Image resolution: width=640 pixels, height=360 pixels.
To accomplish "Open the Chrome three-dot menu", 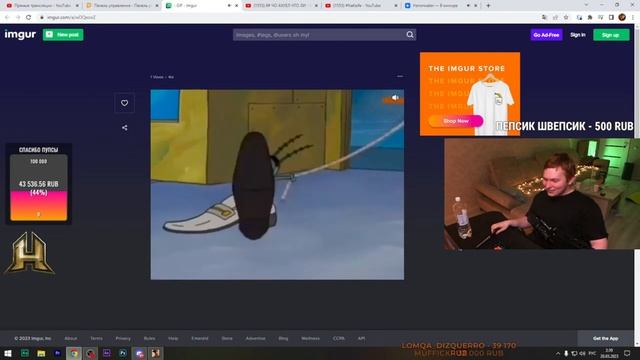I will tap(633, 18).
